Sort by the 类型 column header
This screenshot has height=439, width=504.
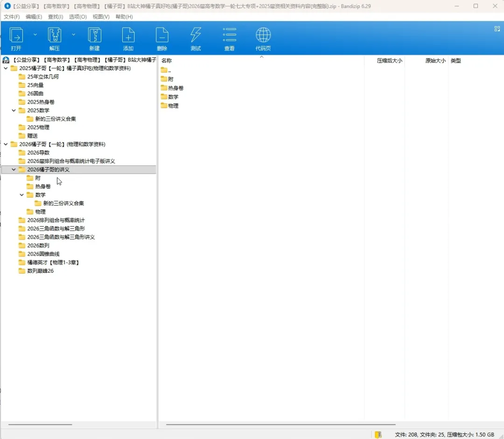(456, 60)
